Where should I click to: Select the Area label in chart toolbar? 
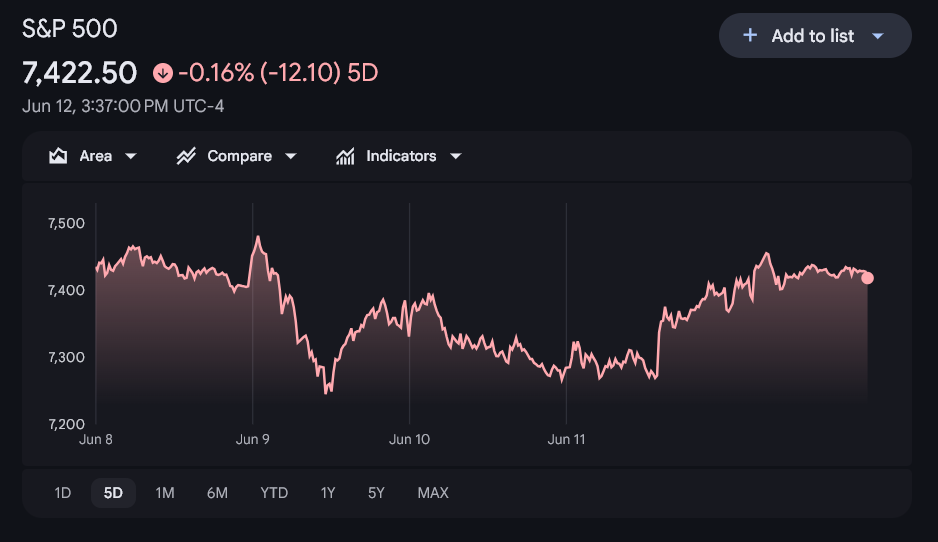tap(96, 156)
